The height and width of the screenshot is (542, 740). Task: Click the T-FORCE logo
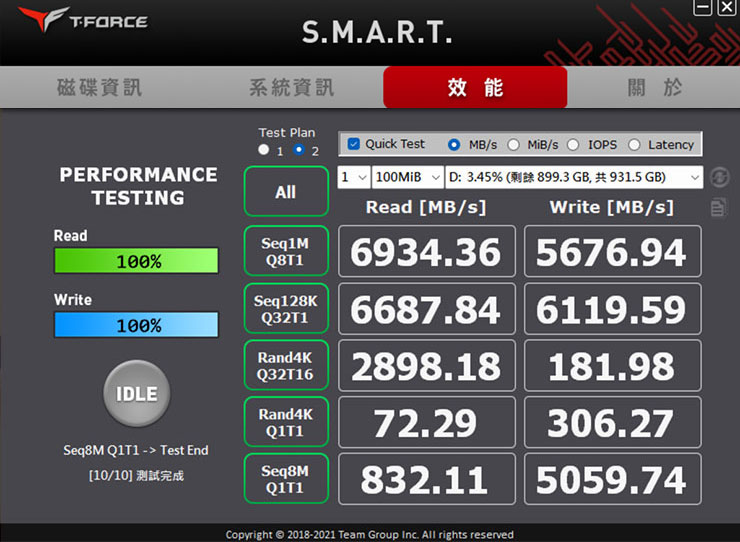pyautogui.click(x=83, y=19)
